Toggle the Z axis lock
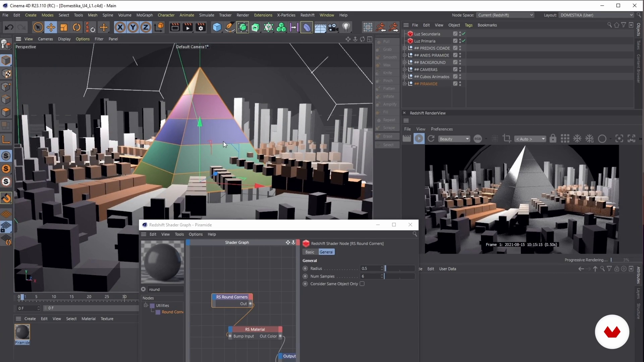Viewport: 644px width, 362px height. coord(146,27)
